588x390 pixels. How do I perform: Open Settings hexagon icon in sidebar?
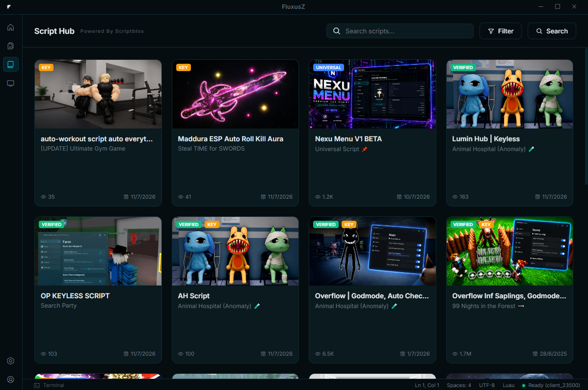coord(10,361)
